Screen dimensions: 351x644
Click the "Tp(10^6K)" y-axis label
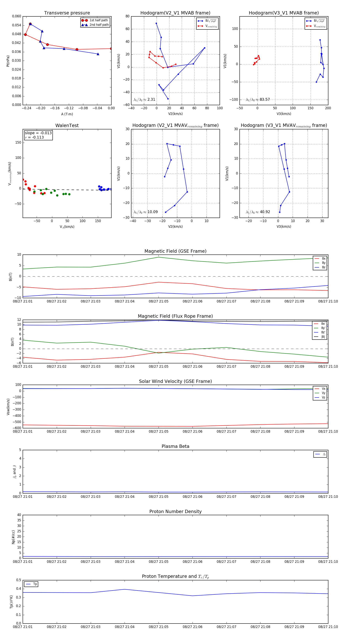(x=11, y=602)
